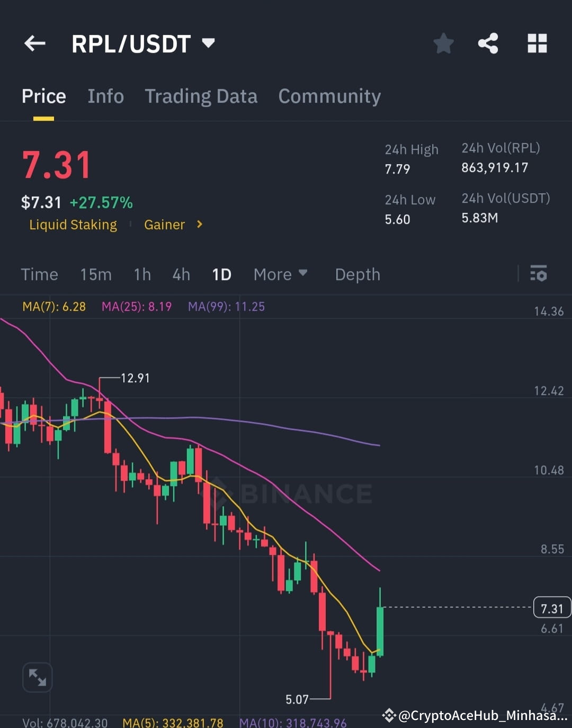This screenshot has width=572, height=728.
Task: Select the 1h chart interval
Action: 142,274
